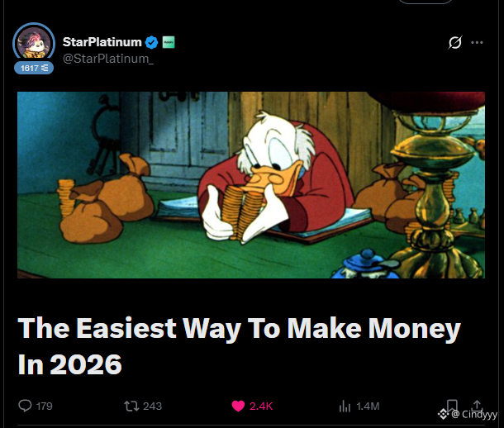
Task: Click the reply speech bubble icon
Action: [x=25, y=406]
